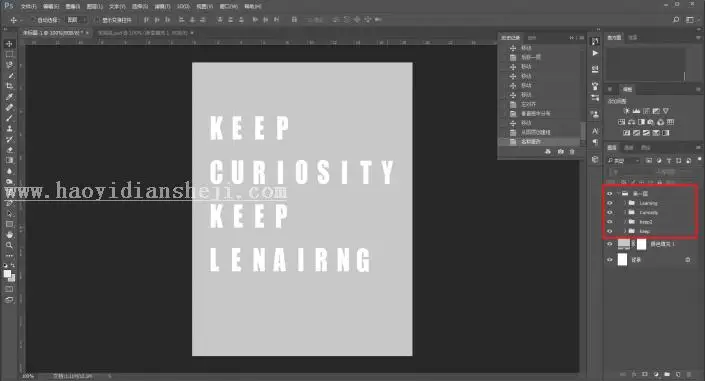Create a new snapshot in the History panel
The image size is (705, 381).
click(x=560, y=152)
